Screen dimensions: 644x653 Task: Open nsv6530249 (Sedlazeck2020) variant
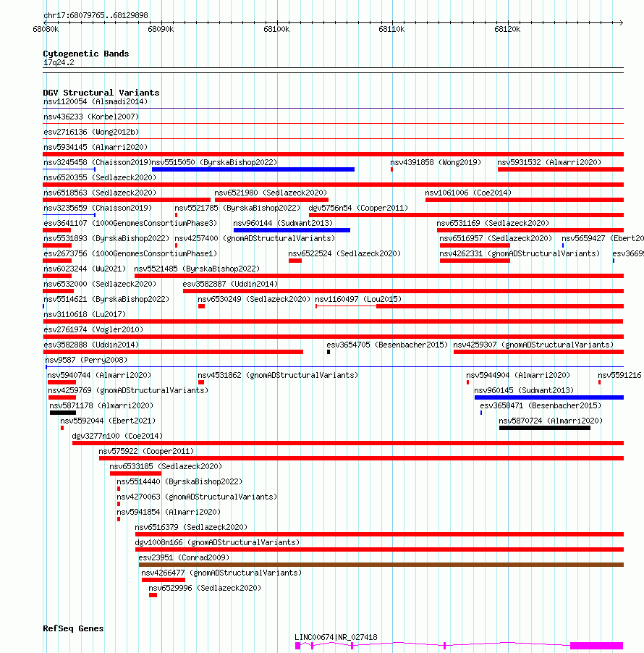(254, 300)
